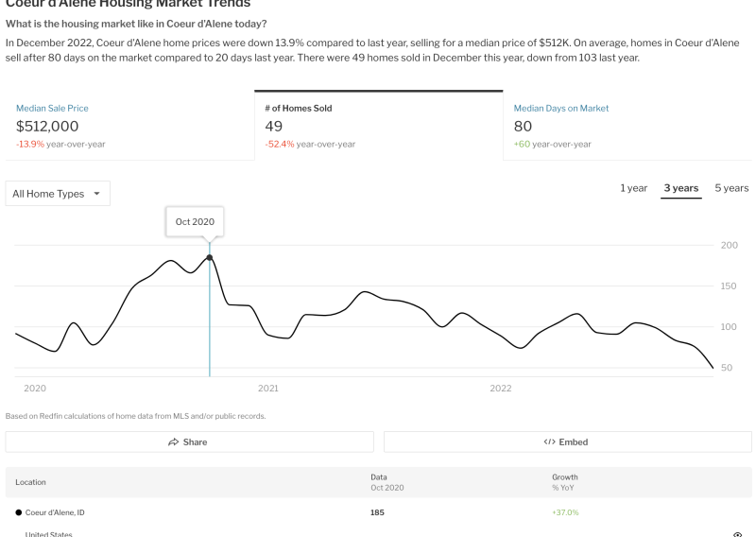
Task: Click the Embed button
Action: (x=567, y=442)
